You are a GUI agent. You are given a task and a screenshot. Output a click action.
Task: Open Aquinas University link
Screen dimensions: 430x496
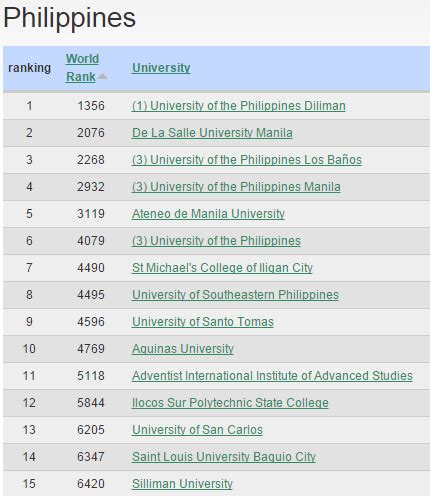click(x=183, y=349)
